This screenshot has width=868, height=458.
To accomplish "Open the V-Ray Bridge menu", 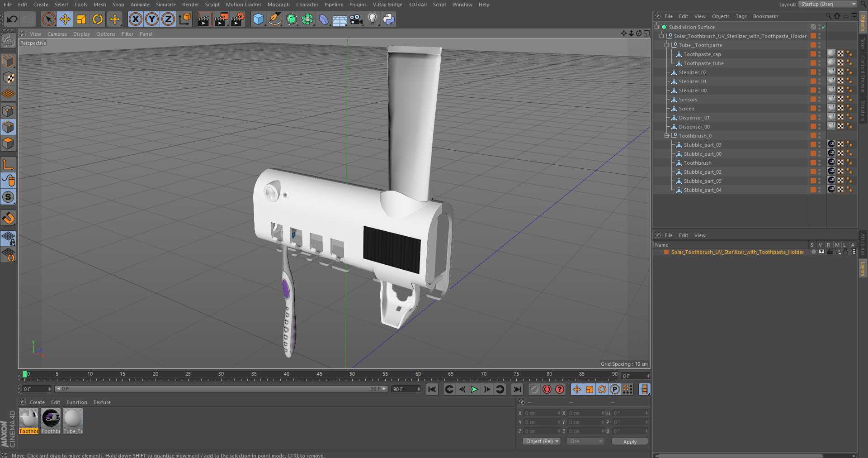I will pyautogui.click(x=387, y=5).
